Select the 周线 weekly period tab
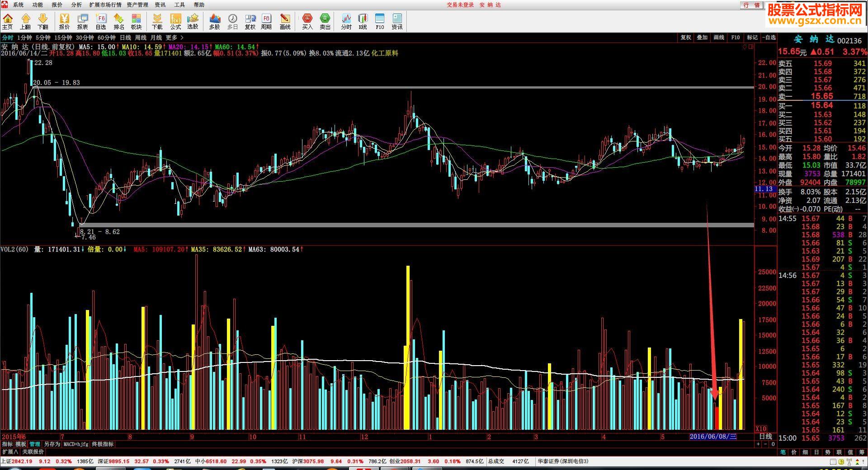Viewport: 868px width, 470px height. (141, 38)
